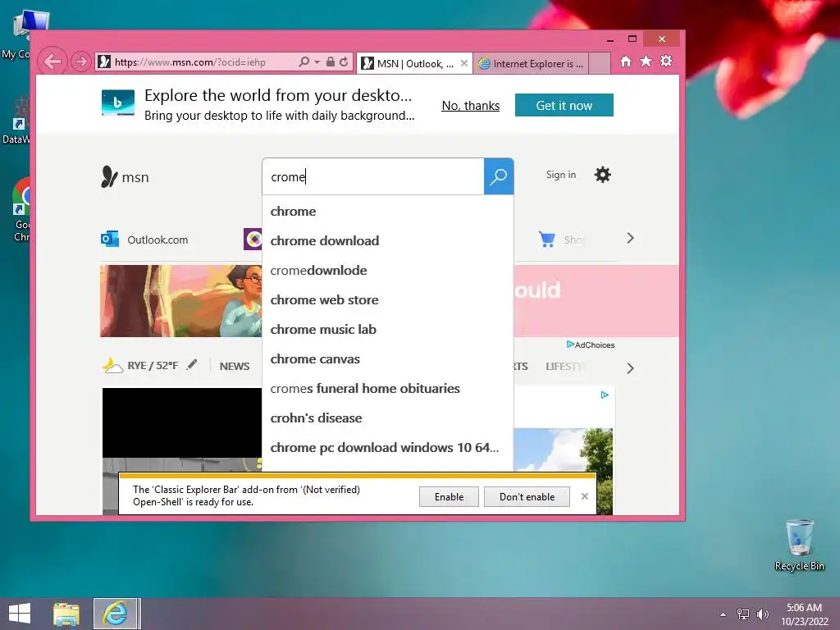Select the 'chrome web store' suggestion
Viewport: 840px width, 630px height.
pyautogui.click(x=388, y=300)
